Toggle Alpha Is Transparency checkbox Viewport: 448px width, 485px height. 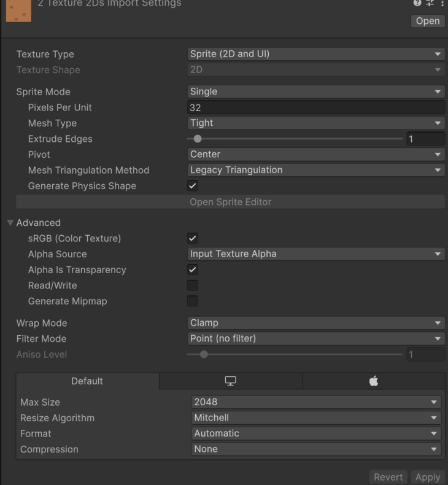(193, 270)
